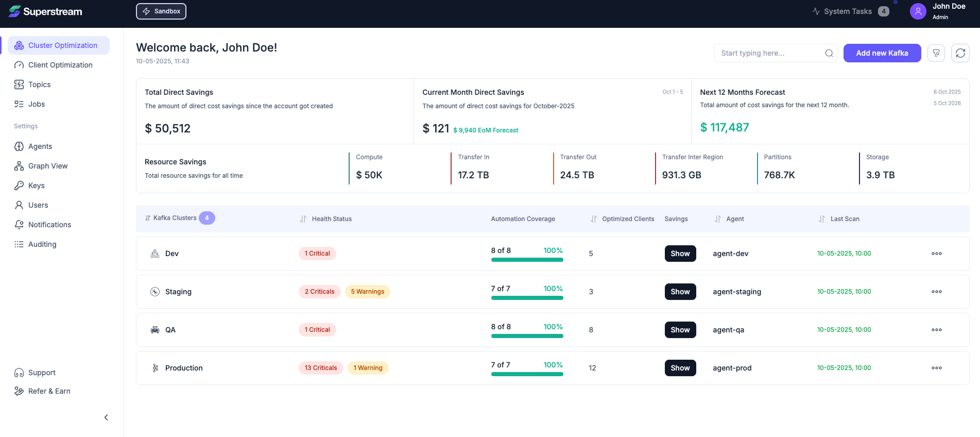Click the Notifications bell icon

tap(19, 225)
